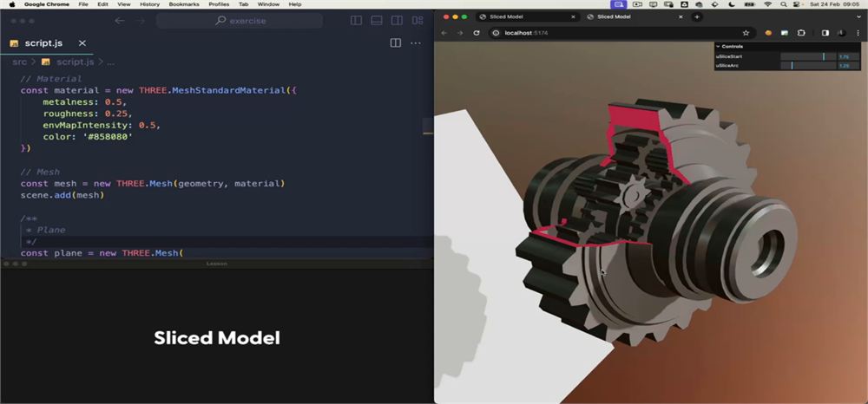
Task: Close the second Sliced Model tab
Action: (x=681, y=16)
